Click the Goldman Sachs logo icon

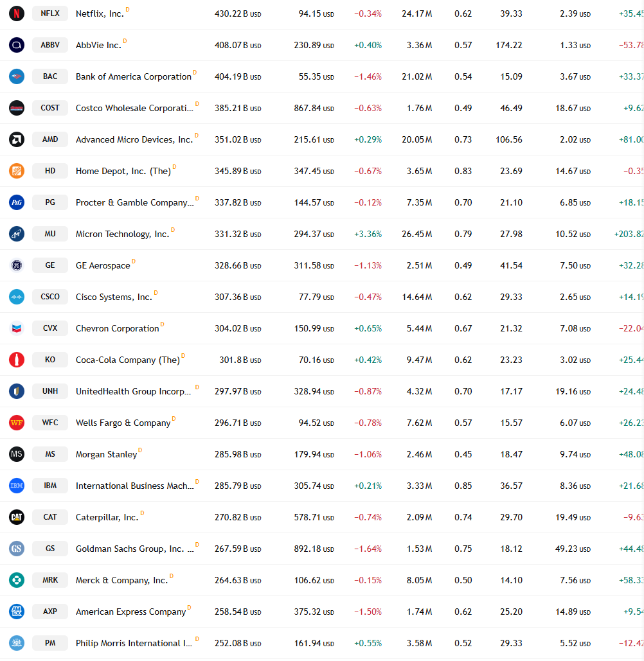click(17, 549)
